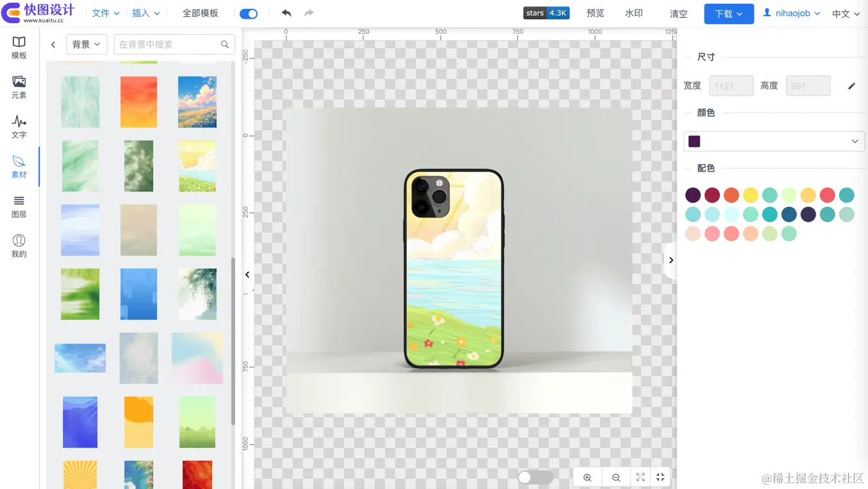Toggle the switch below the canvas
868x489 pixels.
[x=536, y=477]
